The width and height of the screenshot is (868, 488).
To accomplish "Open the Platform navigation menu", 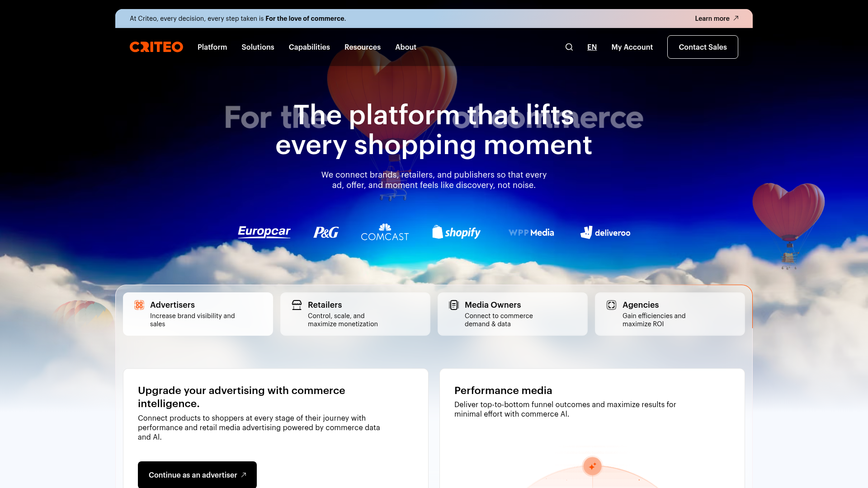I will click(x=212, y=47).
